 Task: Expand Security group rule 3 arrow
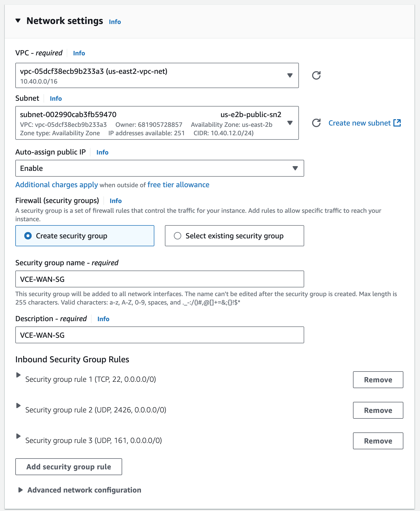point(18,436)
